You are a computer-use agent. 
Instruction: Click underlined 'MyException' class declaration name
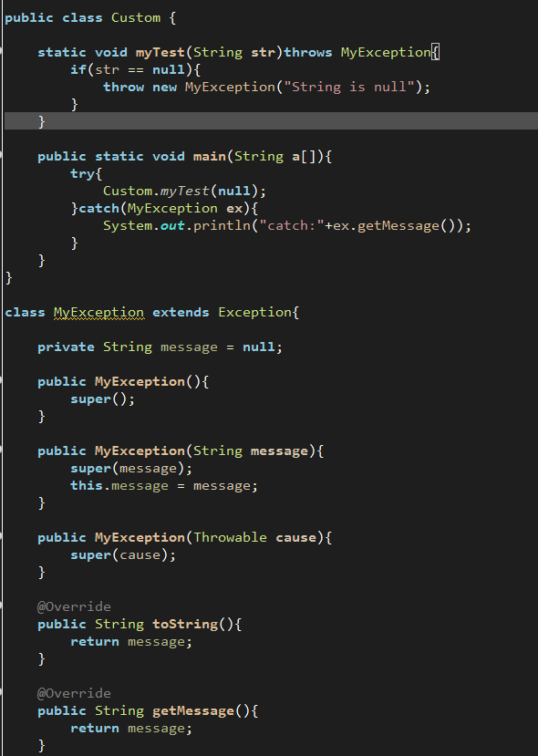point(98,313)
